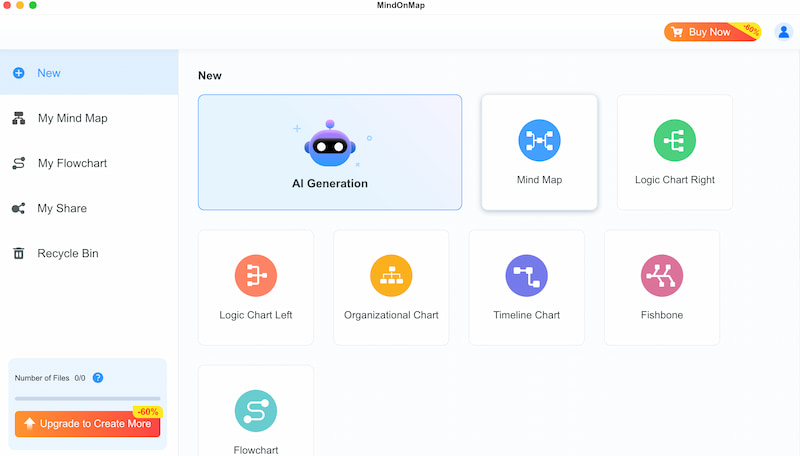Image resolution: width=800 pixels, height=456 pixels.
Task: Select the green Logic Chart Right icon
Action: click(x=674, y=140)
